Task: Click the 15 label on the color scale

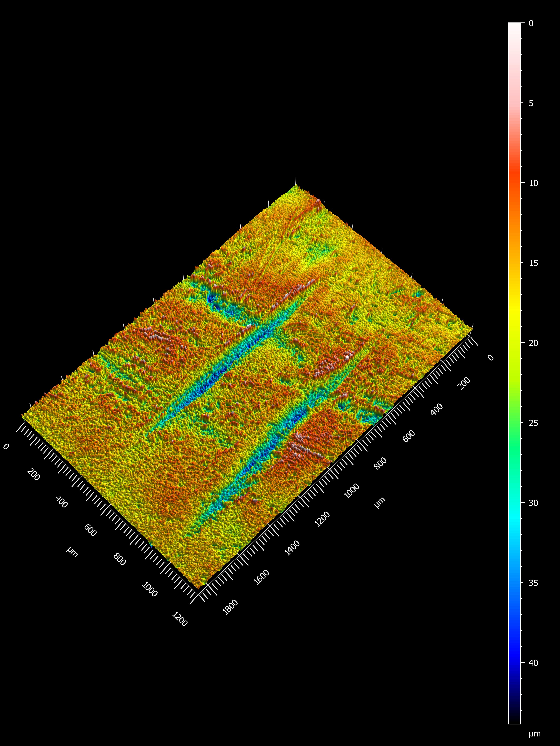Action: (x=533, y=263)
